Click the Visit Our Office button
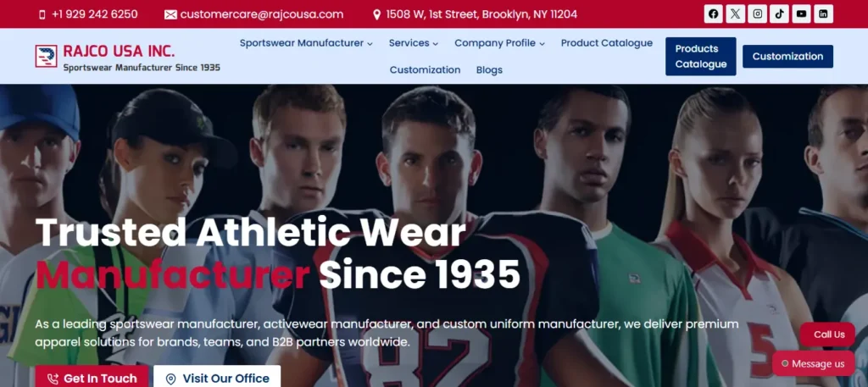868x387 pixels. (217, 377)
